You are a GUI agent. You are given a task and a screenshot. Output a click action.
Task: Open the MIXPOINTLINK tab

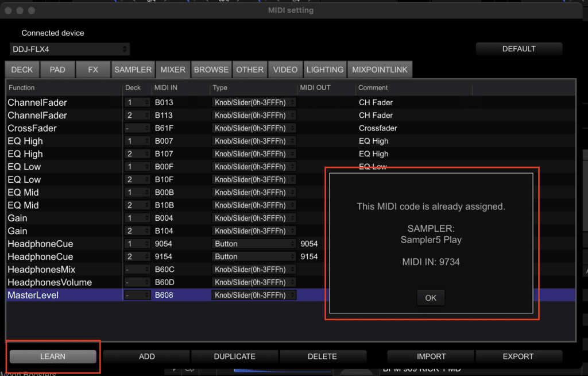[x=380, y=69]
